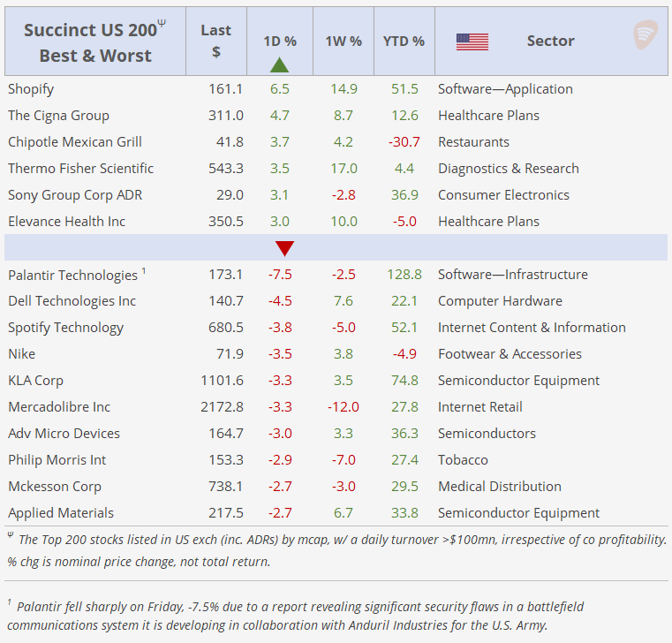Click Spotify's last price 680.5

225,328
